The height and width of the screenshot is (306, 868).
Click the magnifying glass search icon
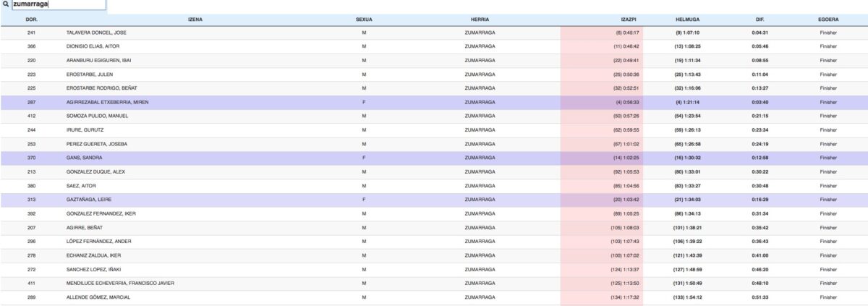click(x=6, y=4)
